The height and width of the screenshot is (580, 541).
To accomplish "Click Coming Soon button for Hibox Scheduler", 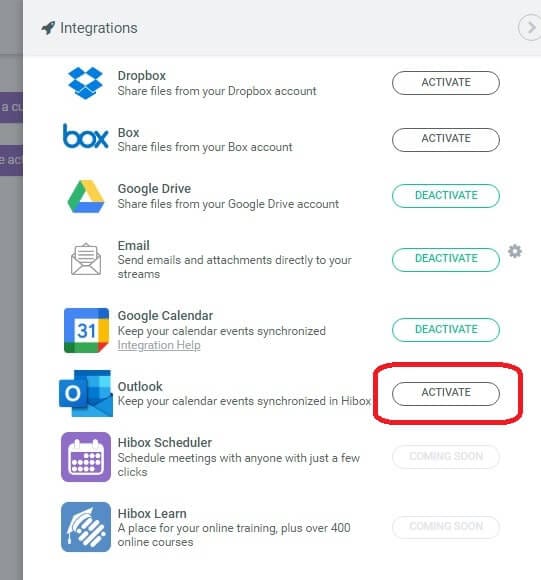I will (446, 456).
